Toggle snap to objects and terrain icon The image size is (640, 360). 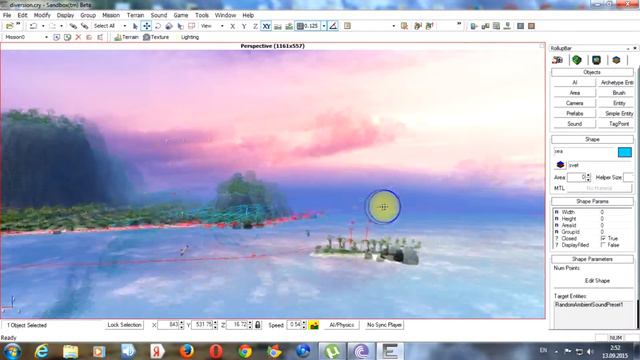pos(289,26)
